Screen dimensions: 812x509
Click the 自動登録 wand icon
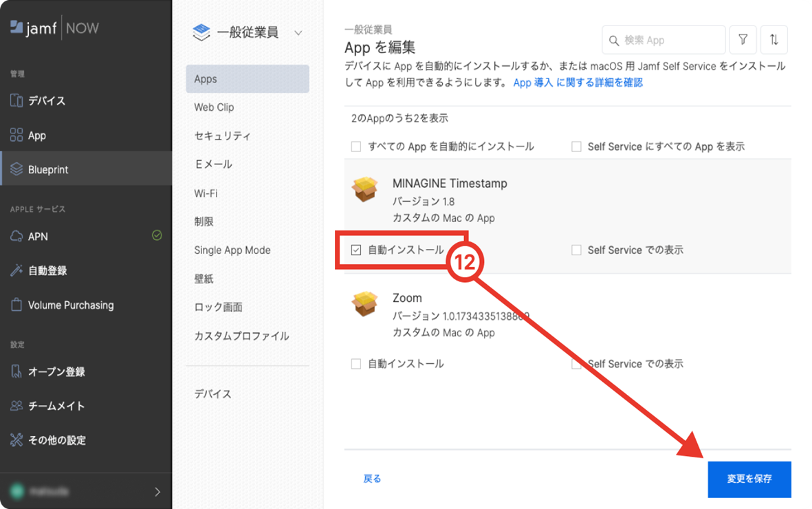[x=17, y=270]
